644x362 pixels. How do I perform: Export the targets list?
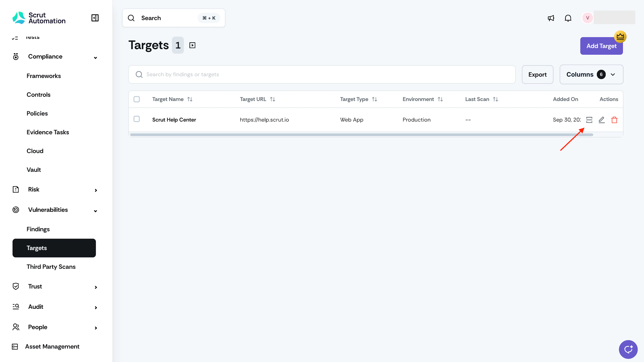pos(538,74)
